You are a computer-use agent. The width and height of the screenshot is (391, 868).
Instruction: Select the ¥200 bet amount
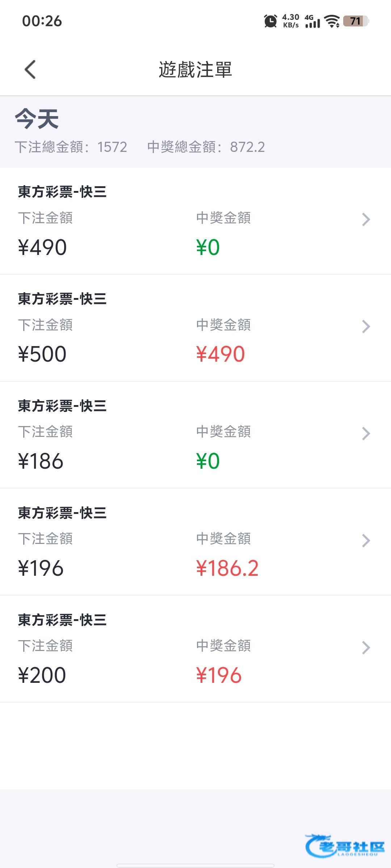click(x=42, y=675)
